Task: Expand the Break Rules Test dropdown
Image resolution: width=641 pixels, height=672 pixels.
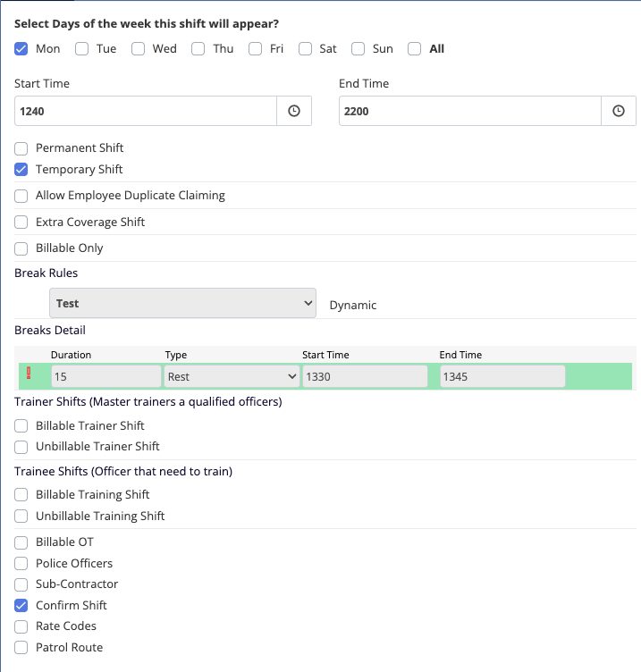Action: point(182,303)
